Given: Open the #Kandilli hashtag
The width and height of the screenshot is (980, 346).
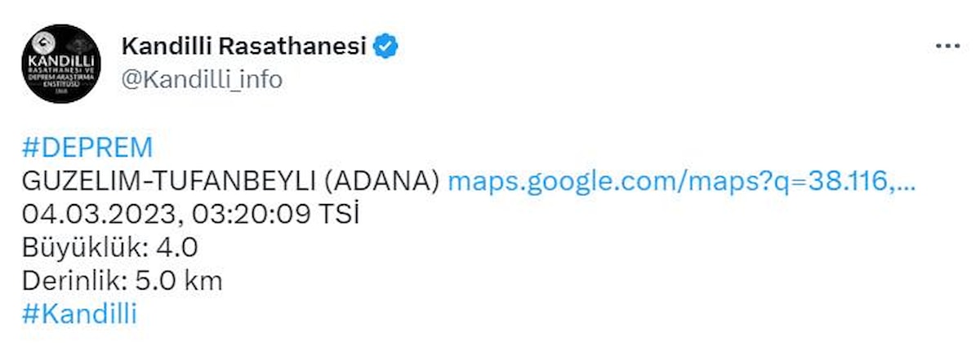Looking at the screenshot, I should pyautogui.click(x=80, y=314).
